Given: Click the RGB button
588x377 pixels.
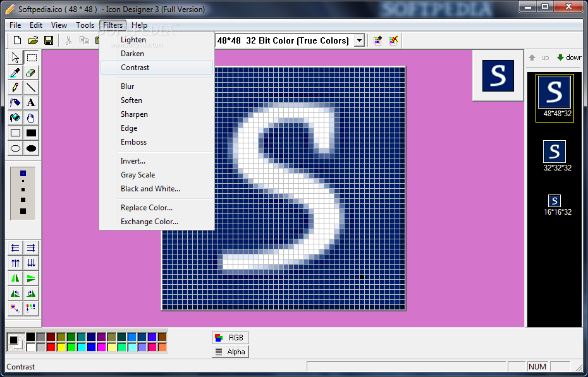Looking at the screenshot, I should pyautogui.click(x=230, y=338).
